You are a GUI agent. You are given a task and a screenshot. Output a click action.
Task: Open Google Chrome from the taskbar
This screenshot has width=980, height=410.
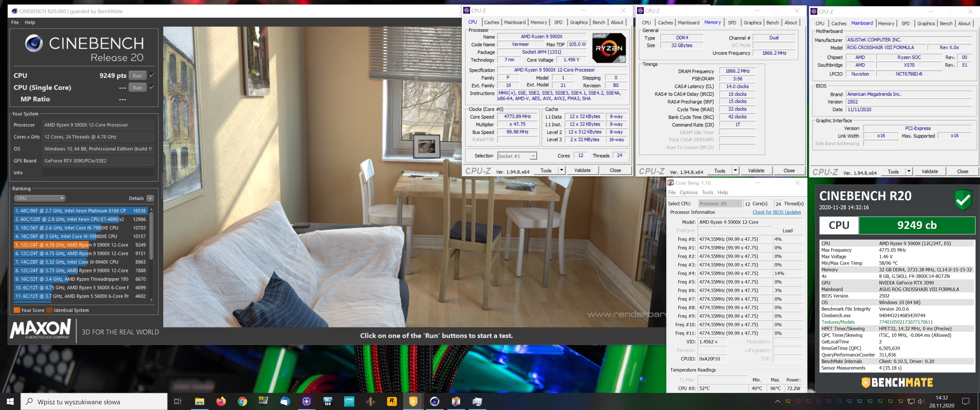tap(242, 401)
